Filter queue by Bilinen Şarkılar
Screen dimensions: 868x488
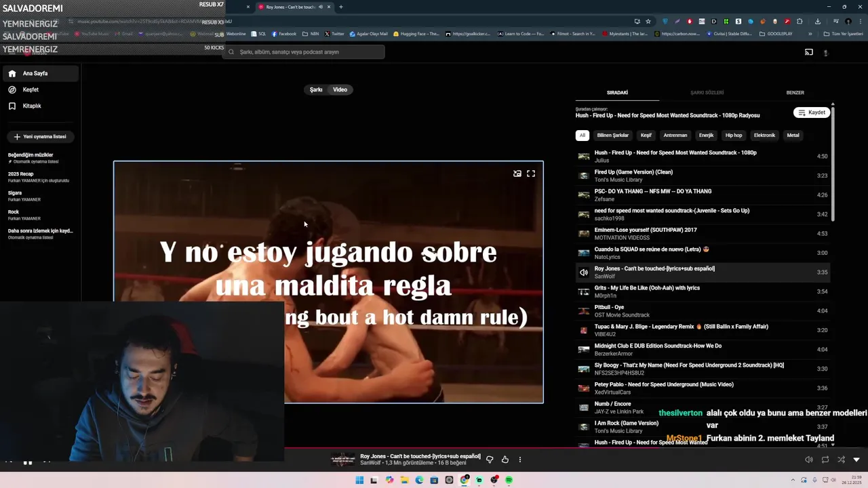(x=613, y=135)
